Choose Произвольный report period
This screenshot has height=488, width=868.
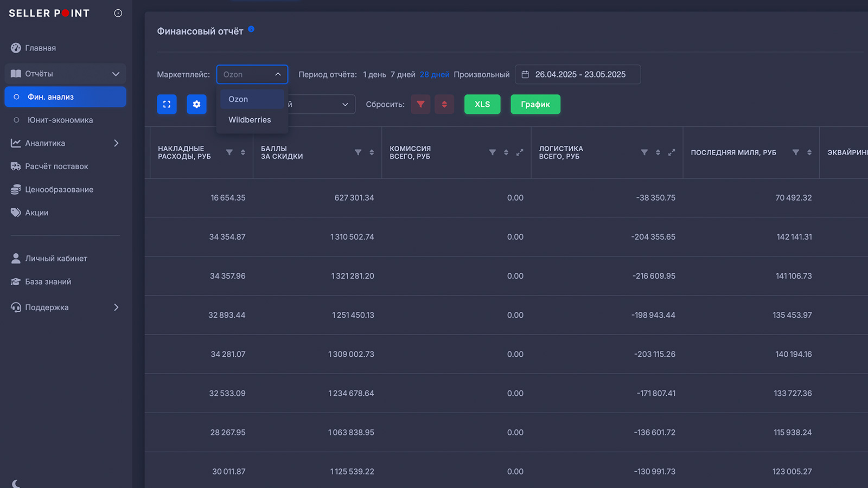[x=482, y=74]
